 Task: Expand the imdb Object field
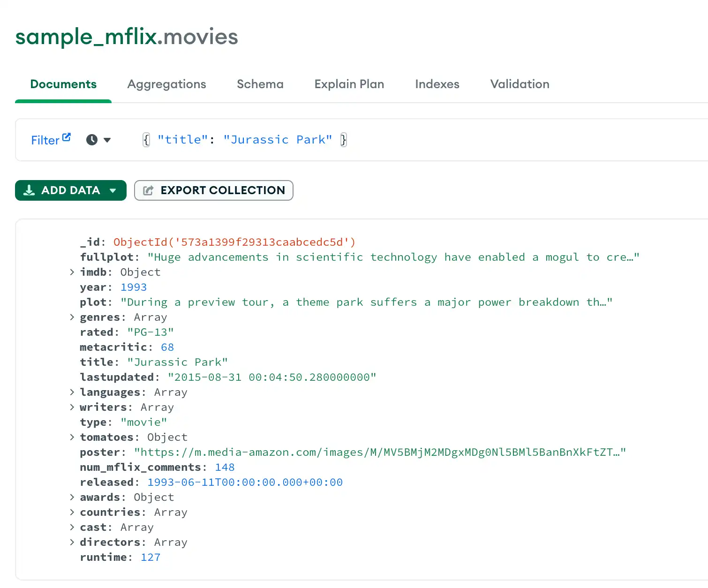[72, 272]
